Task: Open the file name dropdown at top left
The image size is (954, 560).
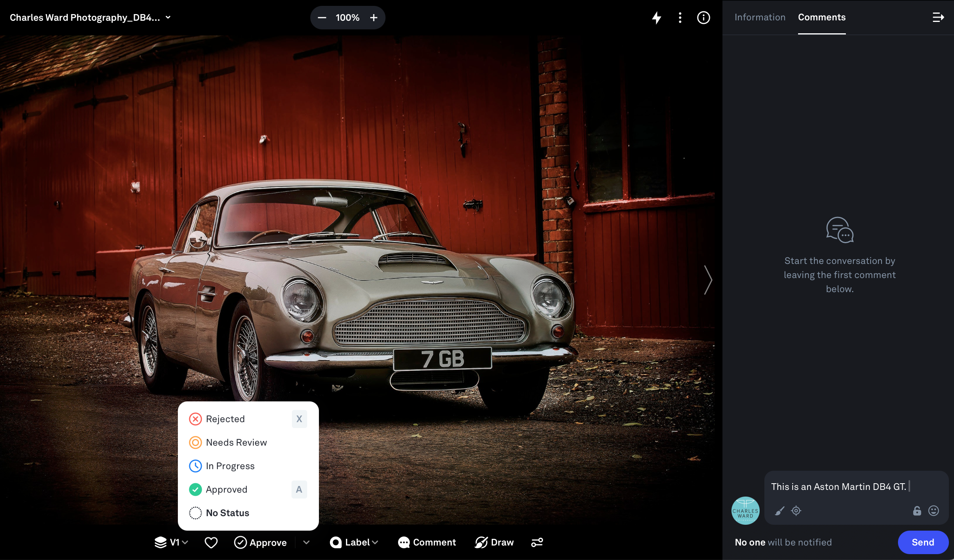Action: tap(91, 18)
